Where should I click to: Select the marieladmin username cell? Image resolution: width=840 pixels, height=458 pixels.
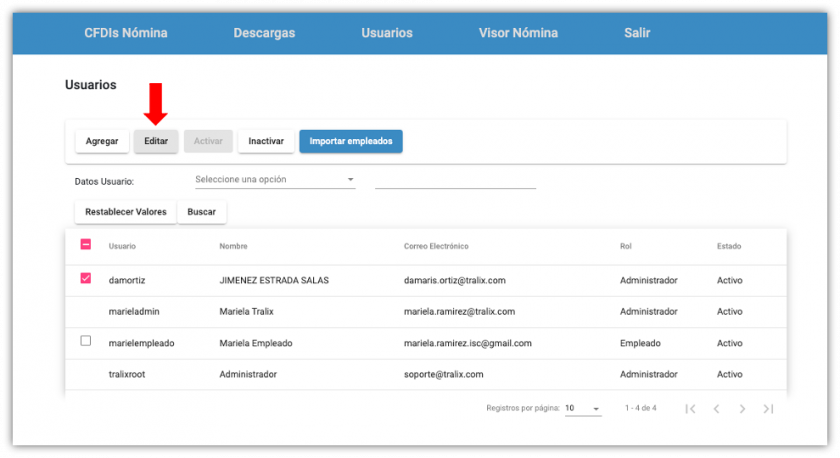point(134,312)
